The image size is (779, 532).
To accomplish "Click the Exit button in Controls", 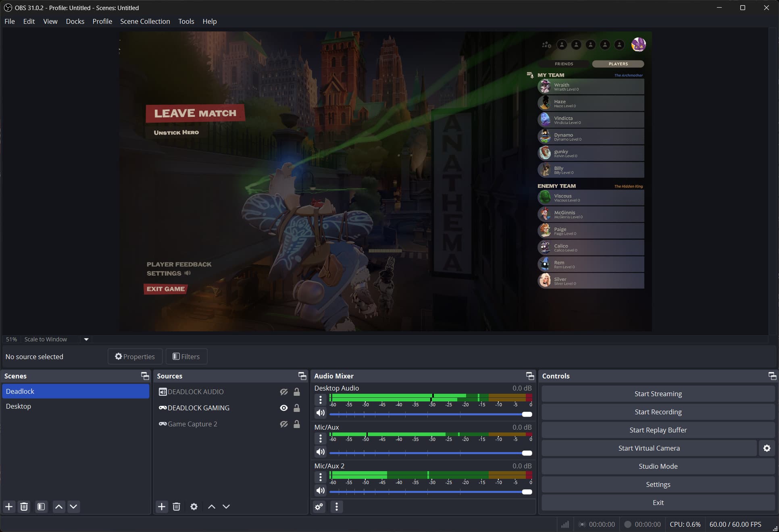I will point(658,503).
